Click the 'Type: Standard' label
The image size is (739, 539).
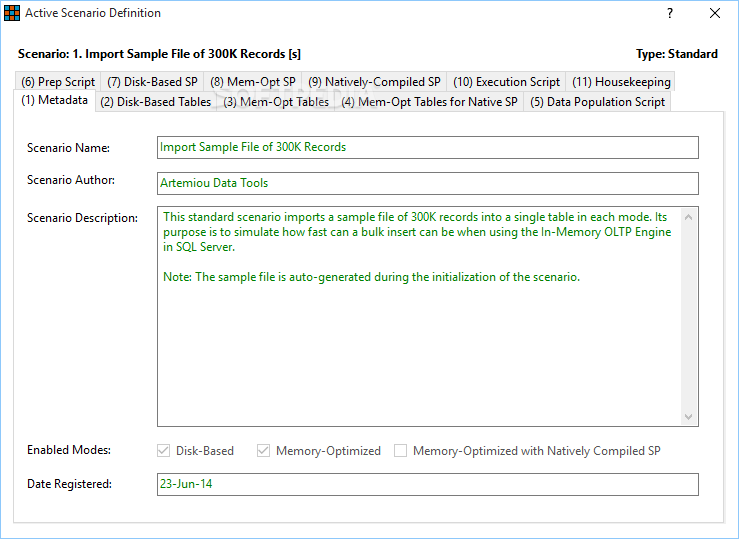pyautogui.click(x=677, y=54)
